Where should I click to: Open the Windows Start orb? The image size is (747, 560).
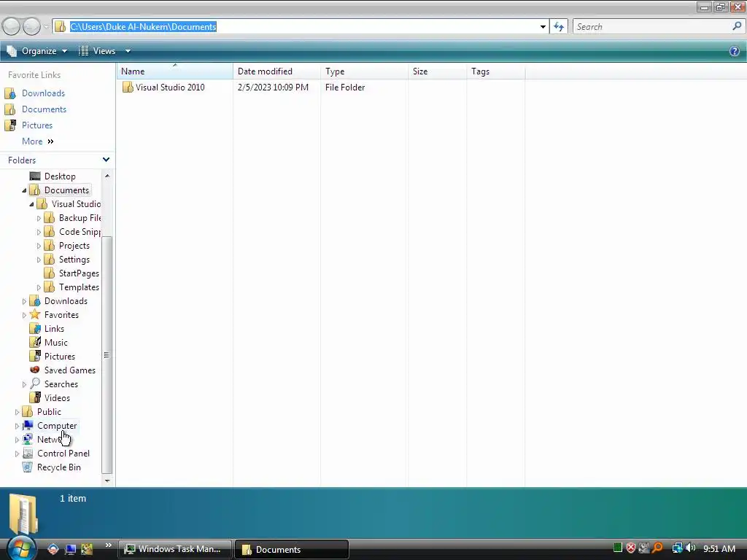click(x=21, y=548)
